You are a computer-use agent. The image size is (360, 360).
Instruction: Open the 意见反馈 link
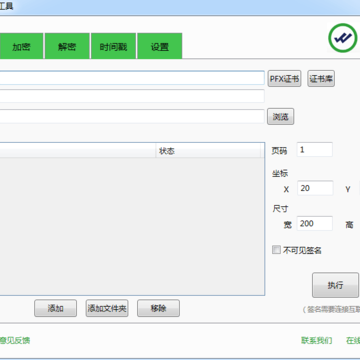point(15,340)
